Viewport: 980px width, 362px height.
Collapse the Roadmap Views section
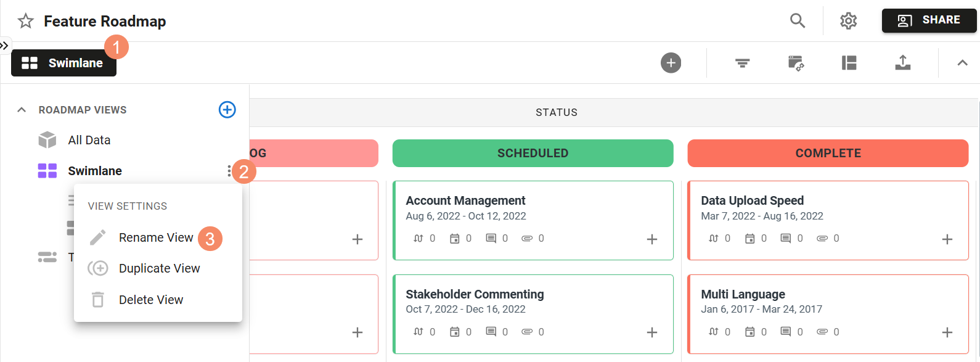click(x=22, y=110)
